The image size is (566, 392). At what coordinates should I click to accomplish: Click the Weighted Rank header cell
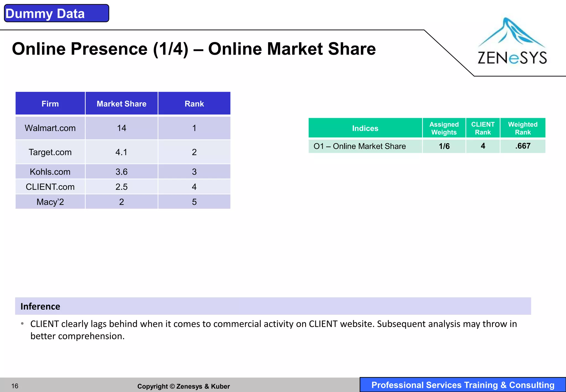coord(523,128)
